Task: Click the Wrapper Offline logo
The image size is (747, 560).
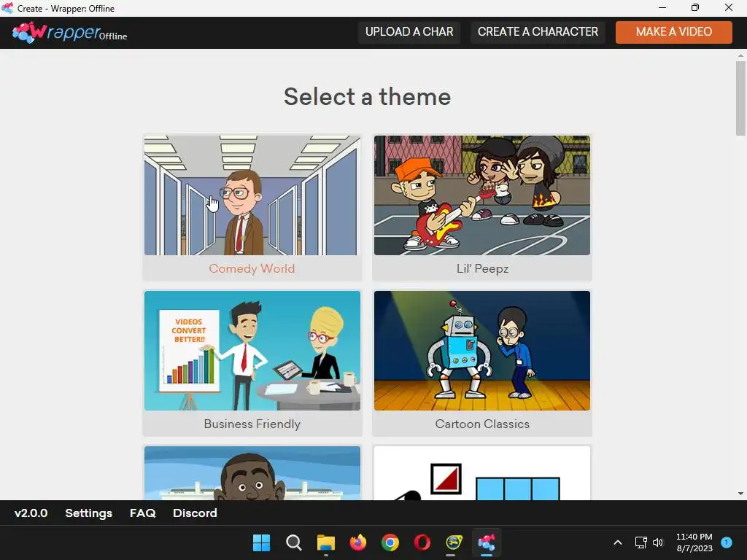Action: 69,32
